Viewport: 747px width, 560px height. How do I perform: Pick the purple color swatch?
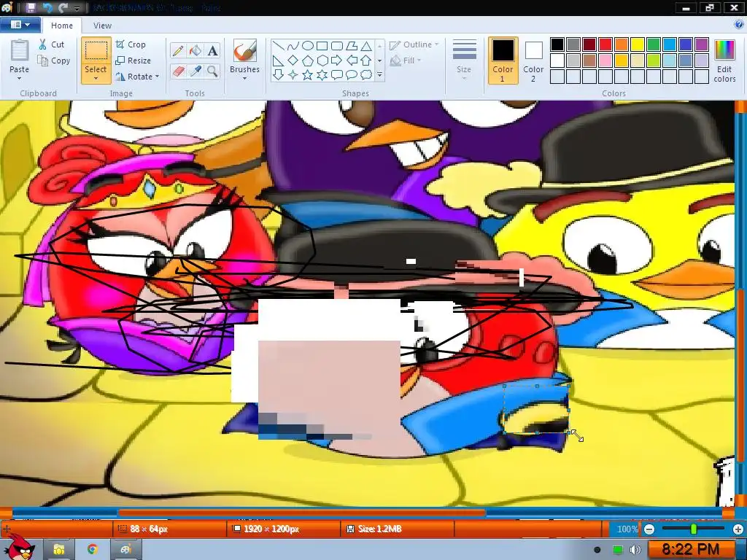[702, 44]
